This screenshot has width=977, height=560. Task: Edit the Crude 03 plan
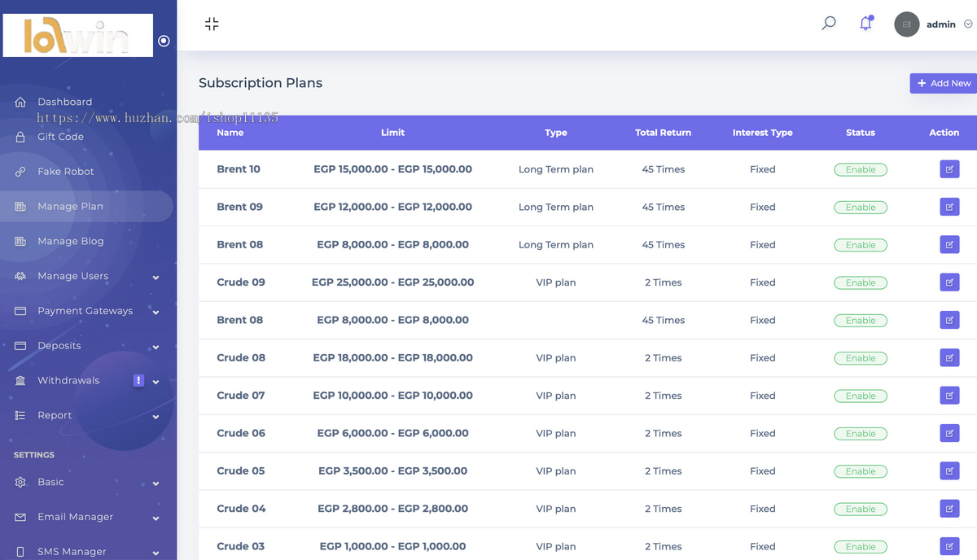click(949, 546)
